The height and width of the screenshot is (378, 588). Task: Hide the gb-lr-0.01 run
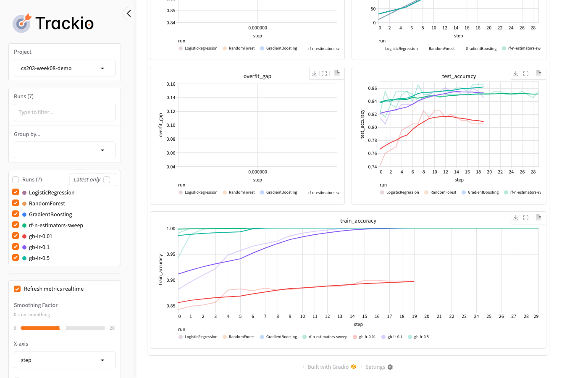click(x=16, y=236)
